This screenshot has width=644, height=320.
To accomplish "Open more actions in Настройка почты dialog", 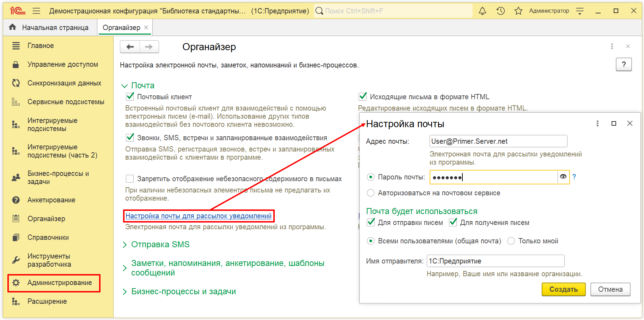I will tap(597, 123).
